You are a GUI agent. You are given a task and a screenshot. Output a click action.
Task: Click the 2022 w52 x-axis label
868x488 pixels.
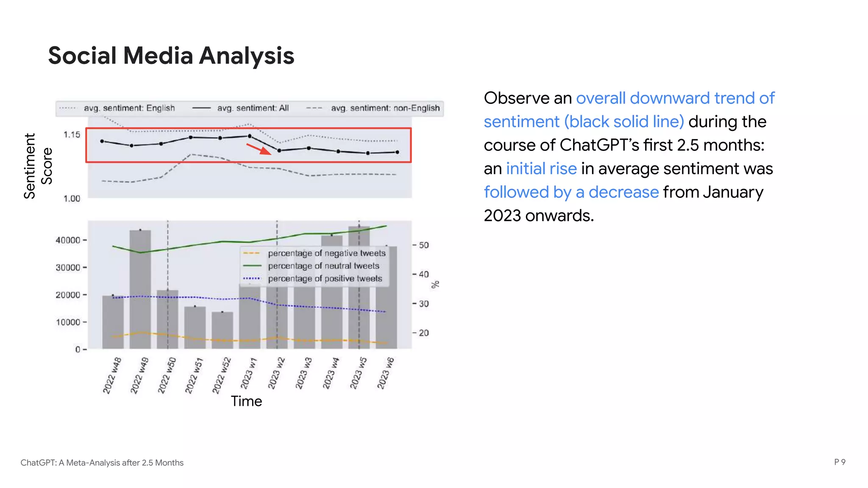point(222,376)
